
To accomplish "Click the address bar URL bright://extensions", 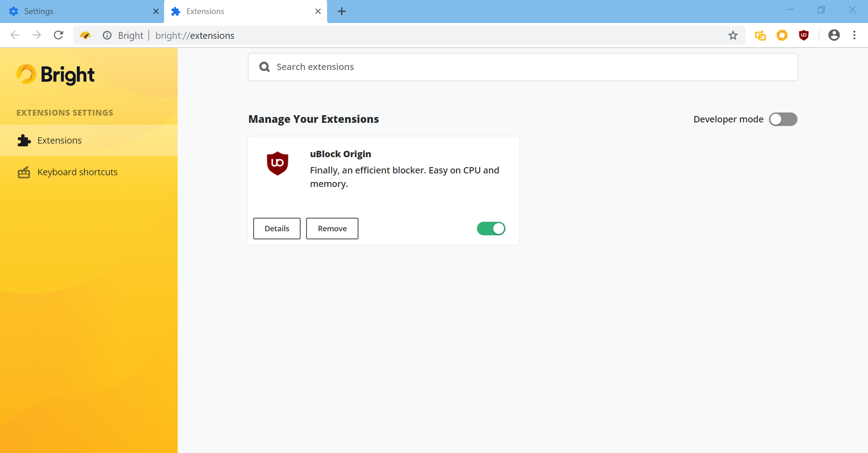I will [195, 36].
